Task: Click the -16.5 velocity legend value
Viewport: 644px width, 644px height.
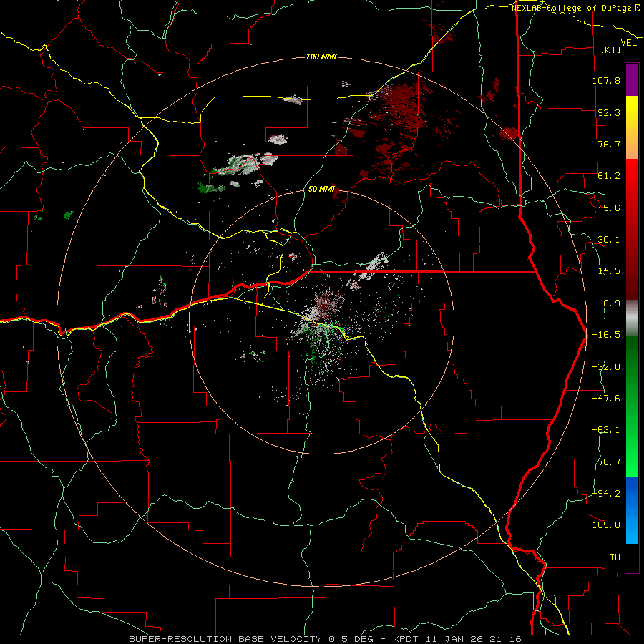Action: (606, 335)
